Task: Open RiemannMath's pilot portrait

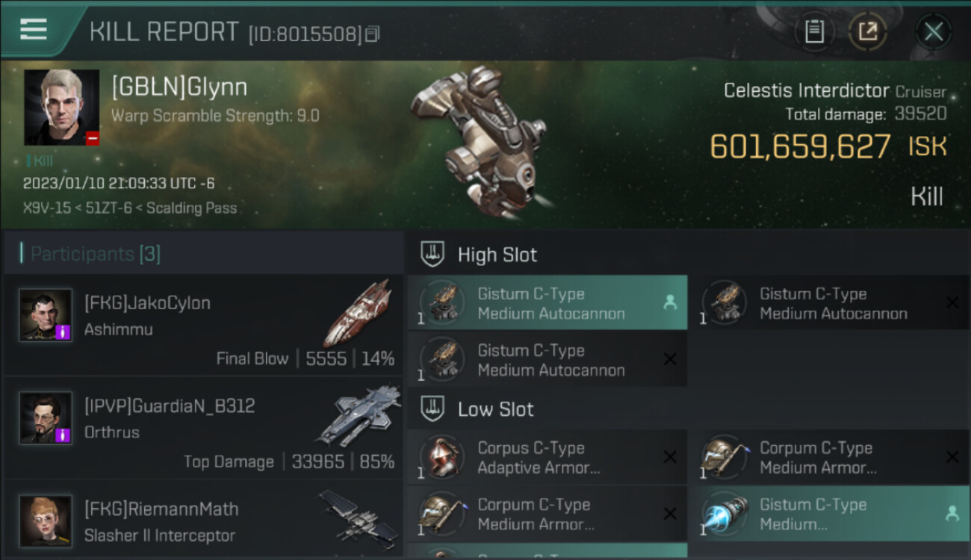Action: pos(46,520)
